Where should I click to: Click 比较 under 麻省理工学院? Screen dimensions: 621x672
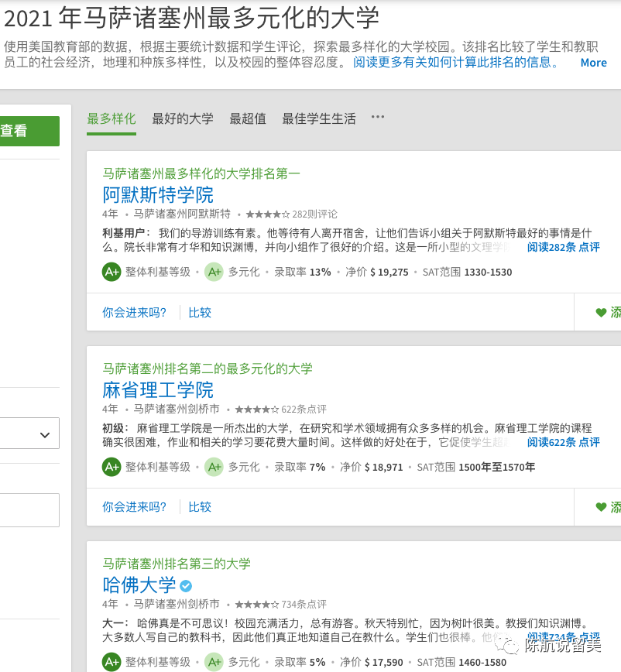coord(200,507)
